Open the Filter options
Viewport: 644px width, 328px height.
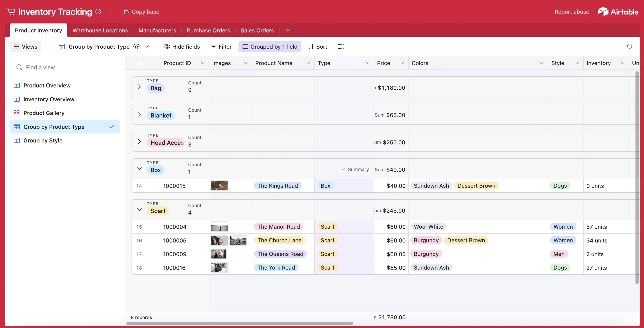coord(221,47)
